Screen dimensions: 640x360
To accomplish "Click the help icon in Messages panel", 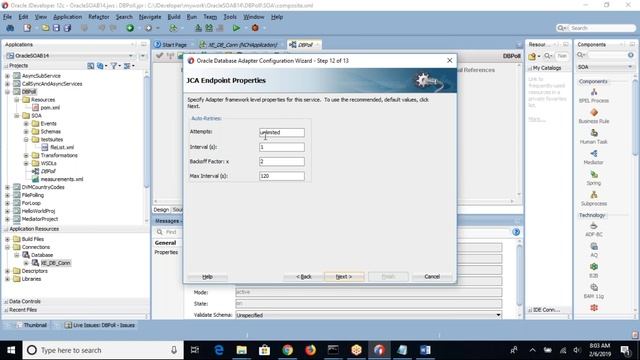I will pos(516,232).
